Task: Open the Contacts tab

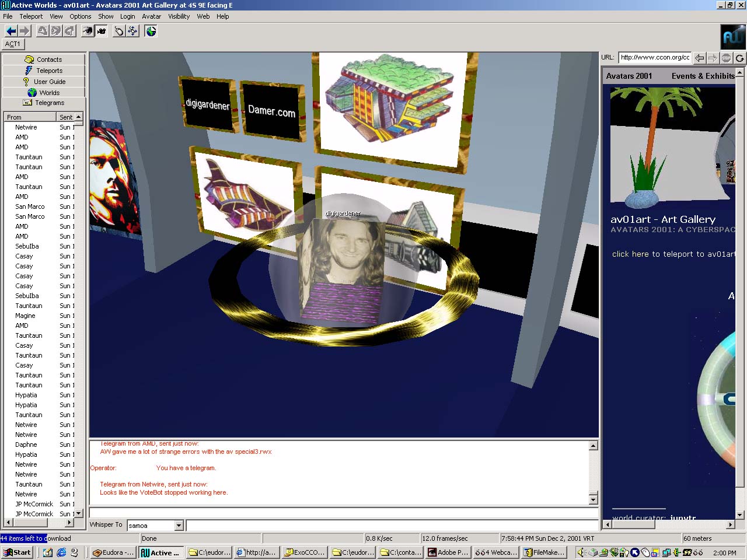Action: pos(44,60)
